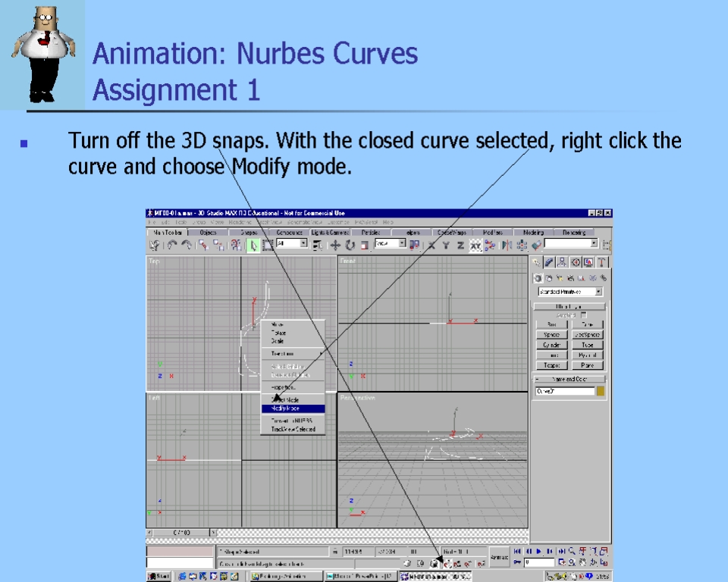Click the object color swatch
Viewport: 728px width, 582px height.
pos(601,391)
